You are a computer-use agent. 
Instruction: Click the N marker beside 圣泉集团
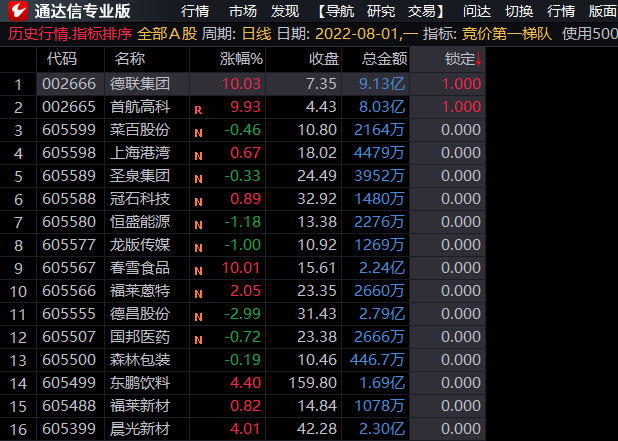pos(198,179)
